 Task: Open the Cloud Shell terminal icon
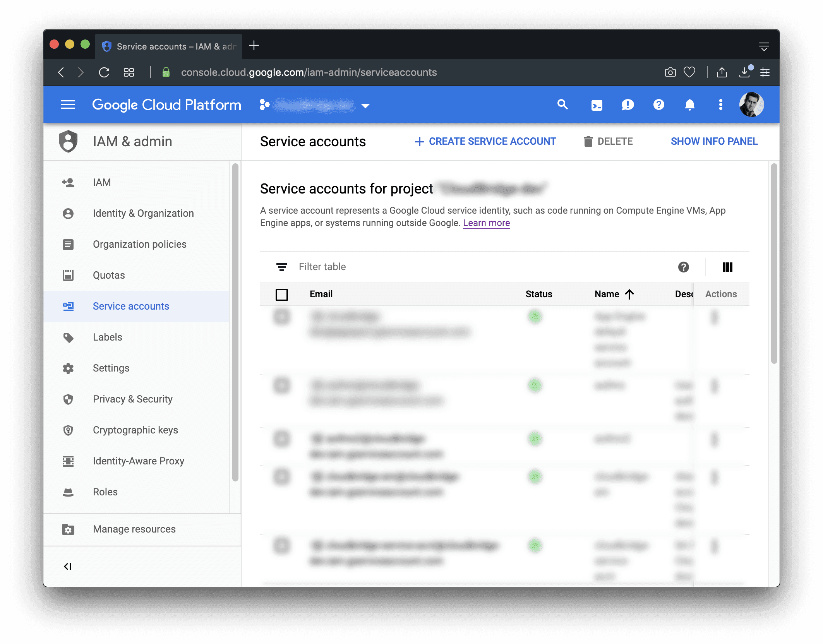point(597,105)
